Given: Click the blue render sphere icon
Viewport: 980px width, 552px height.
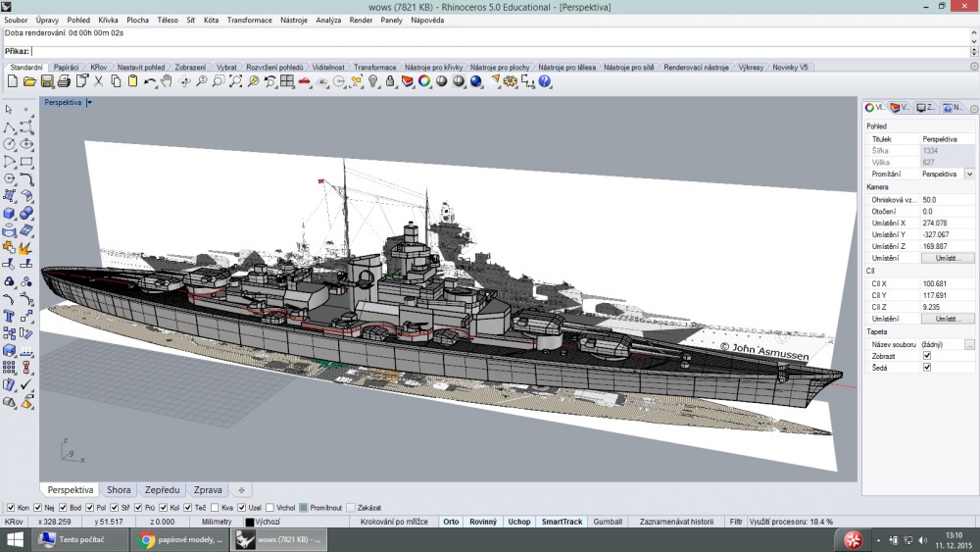Looking at the screenshot, I should tap(476, 81).
